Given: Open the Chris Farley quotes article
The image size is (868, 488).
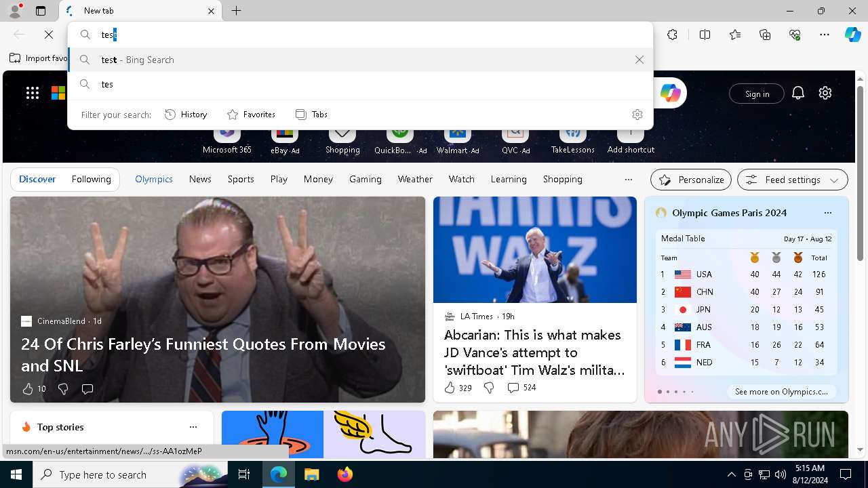Looking at the screenshot, I should pyautogui.click(x=203, y=354).
